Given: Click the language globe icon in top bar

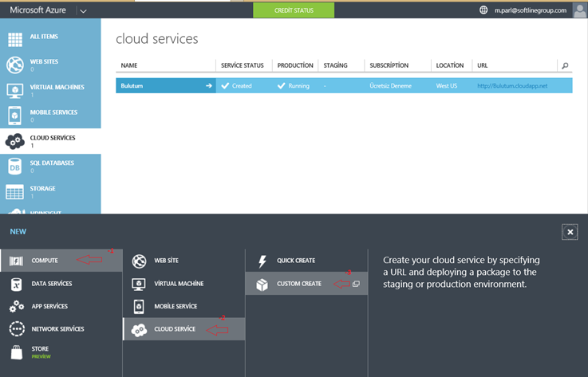Looking at the screenshot, I should 483,10.
